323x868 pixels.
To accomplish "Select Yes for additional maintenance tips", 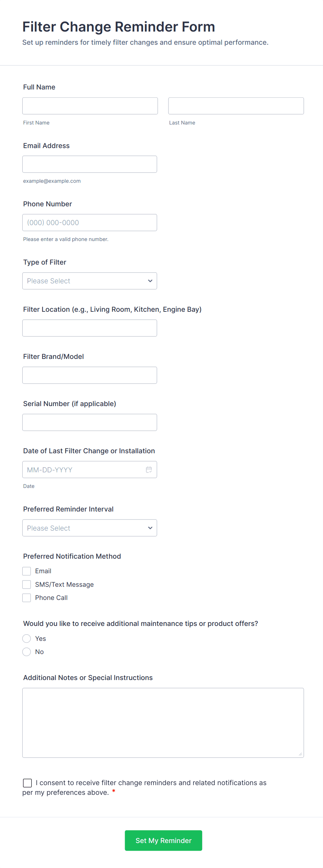I will point(26,638).
